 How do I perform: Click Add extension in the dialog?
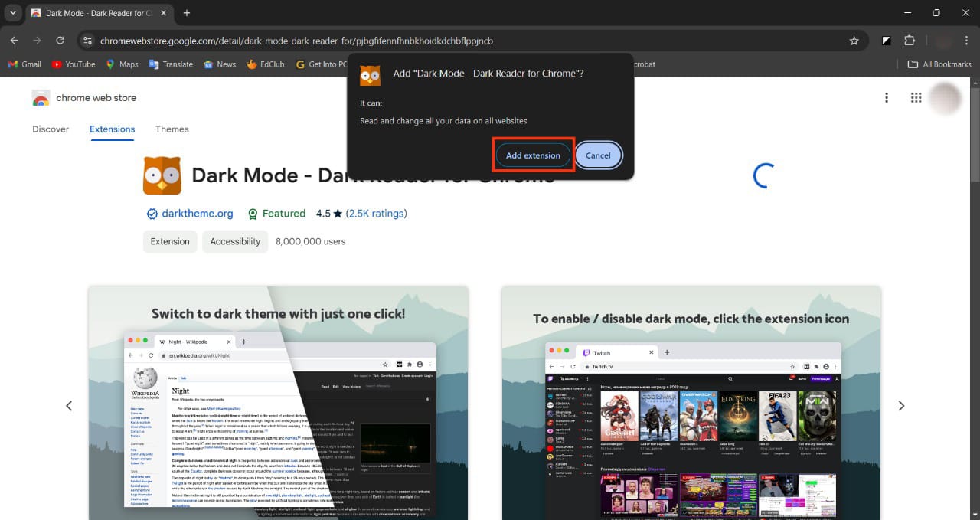click(533, 155)
